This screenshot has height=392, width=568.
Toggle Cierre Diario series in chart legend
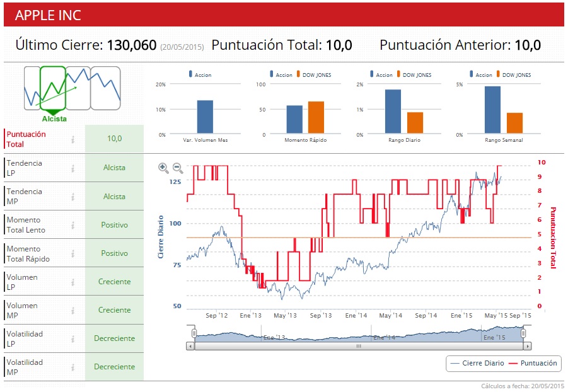[477, 363]
